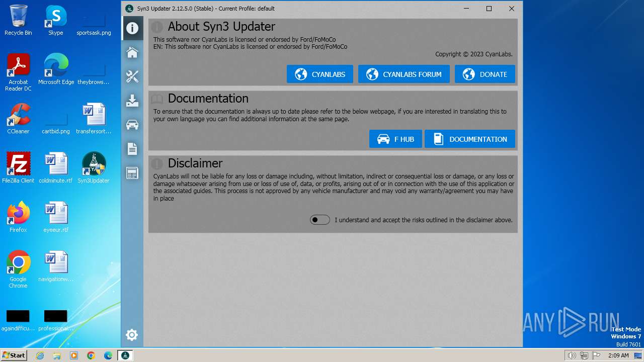
Task: Click the CYANLABS website button
Action: 320,74
